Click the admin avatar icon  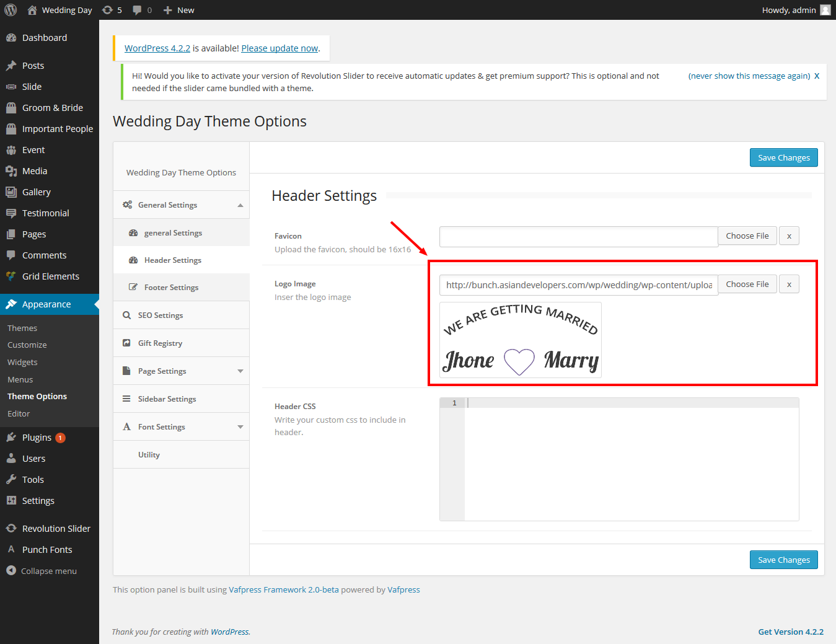point(825,10)
